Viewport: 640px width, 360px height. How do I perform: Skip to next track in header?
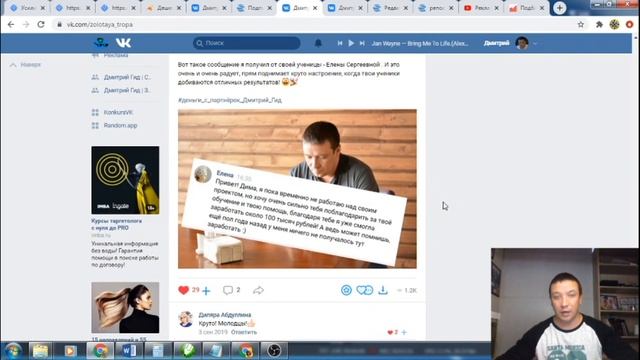coord(362,43)
